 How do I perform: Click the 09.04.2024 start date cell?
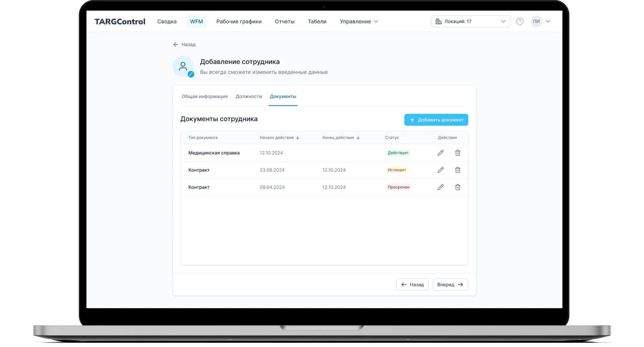pyautogui.click(x=272, y=187)
